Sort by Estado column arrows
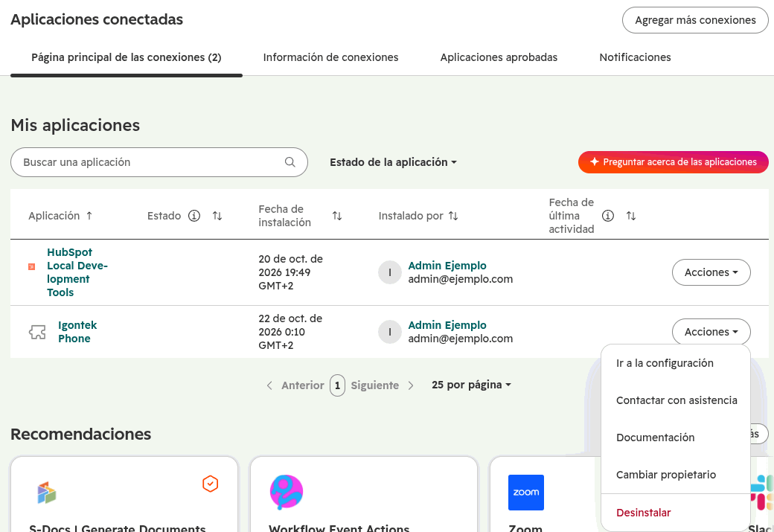The width and height of the screenshot is (774, 532). click(217, 216)
